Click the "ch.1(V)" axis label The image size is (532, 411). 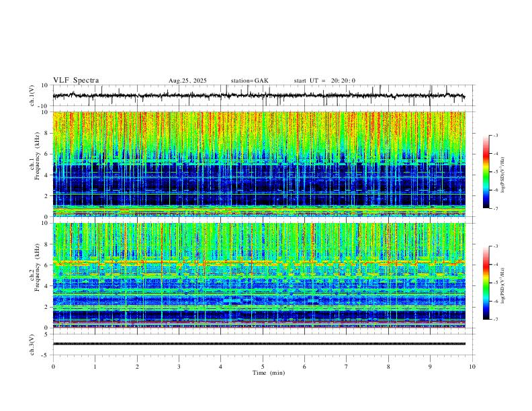click(x=32, y=95)
